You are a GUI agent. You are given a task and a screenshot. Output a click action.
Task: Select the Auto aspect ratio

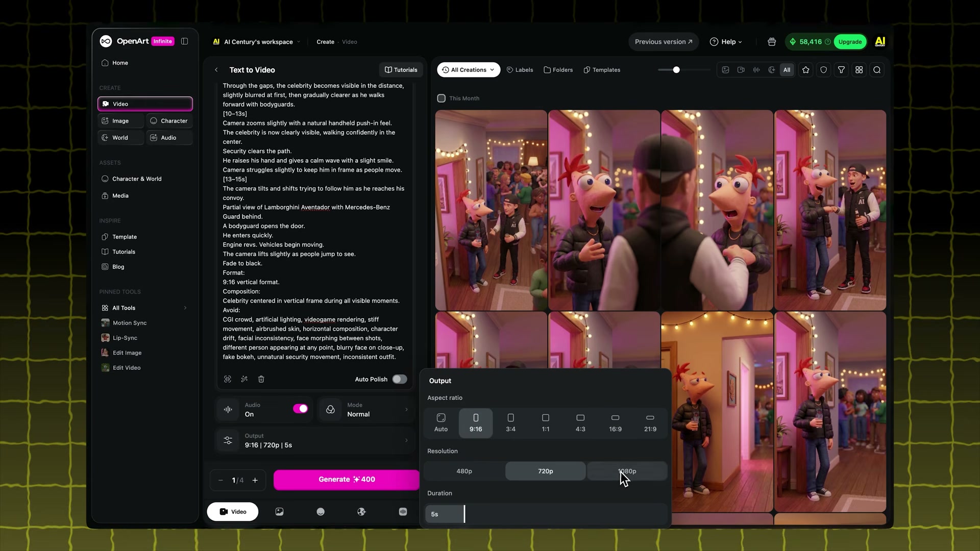[x=441, y=423]
